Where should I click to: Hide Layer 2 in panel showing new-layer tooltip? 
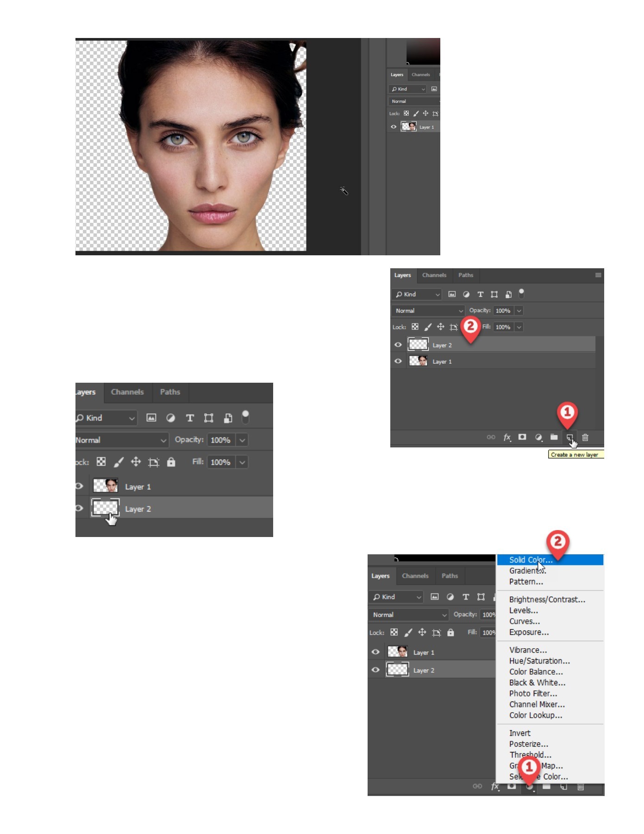tap(398, 345)
